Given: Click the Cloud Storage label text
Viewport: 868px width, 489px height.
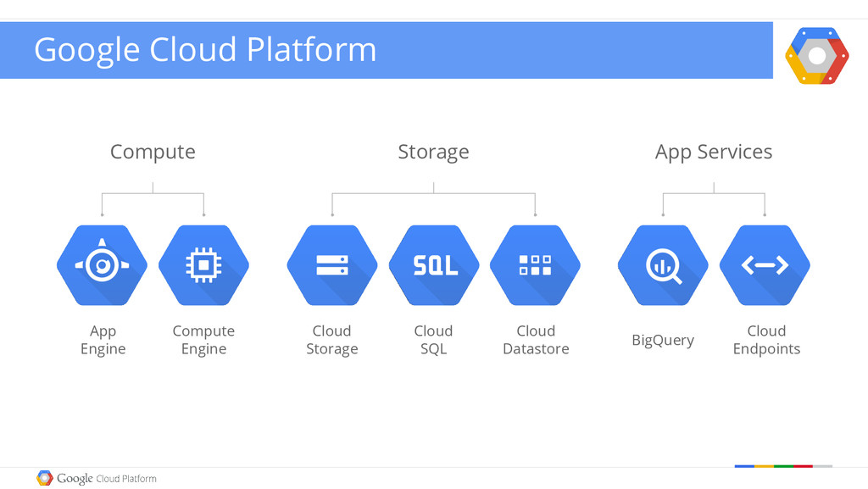Looking at the screenshot, I should pos(332,340).
